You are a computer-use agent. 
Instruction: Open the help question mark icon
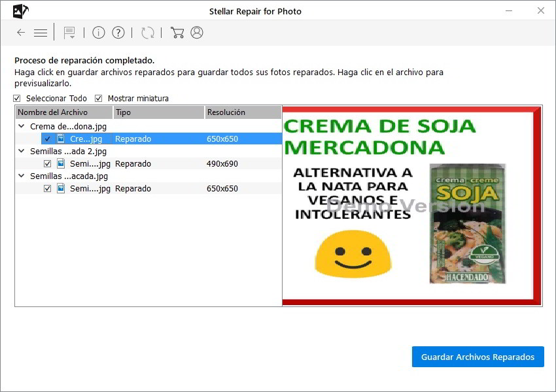pyautogui.click(x=118, y=33)
